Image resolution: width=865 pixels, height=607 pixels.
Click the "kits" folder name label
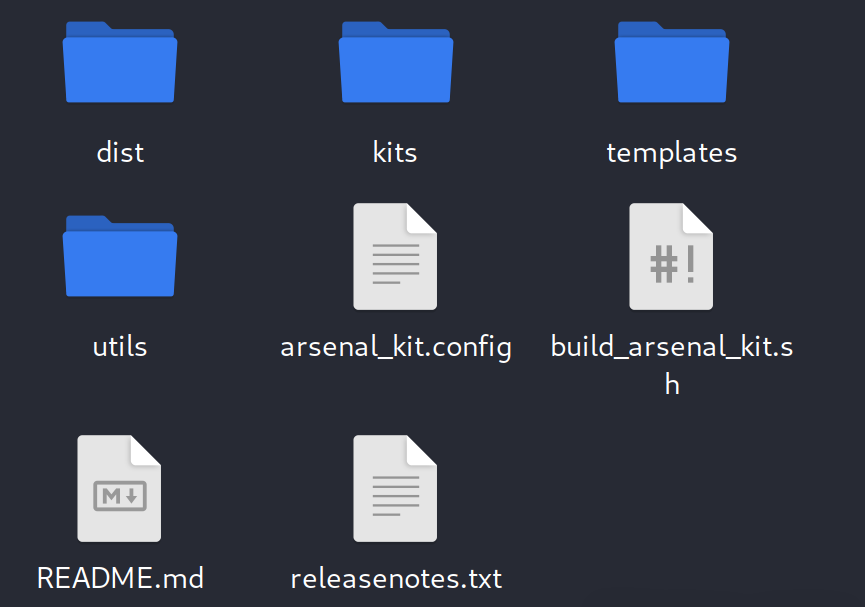click(395, 152)
